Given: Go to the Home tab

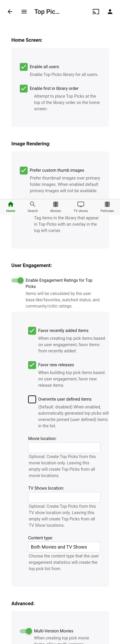Looking at the screenshot, I should coord(10,207).
